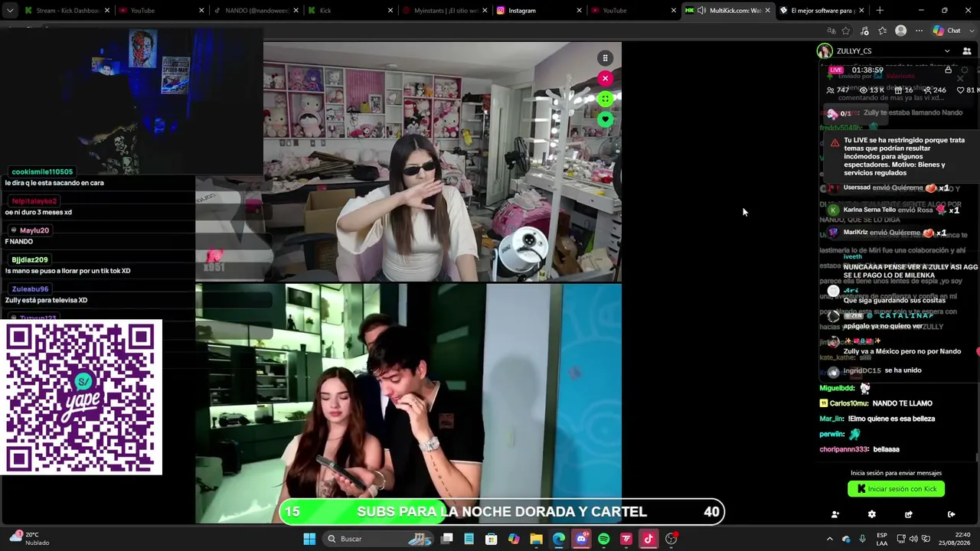Open TikTok app from the taskbar

click(648, 539)
